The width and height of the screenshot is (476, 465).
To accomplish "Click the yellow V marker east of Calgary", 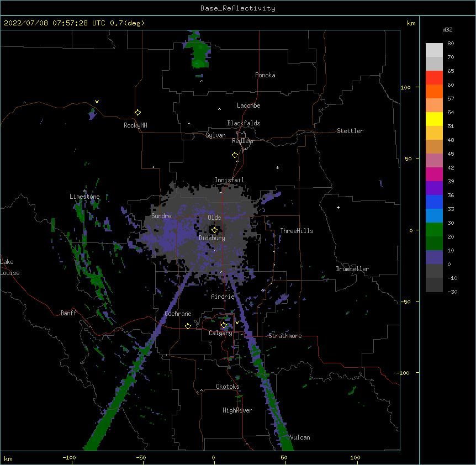I will (237, 323).
